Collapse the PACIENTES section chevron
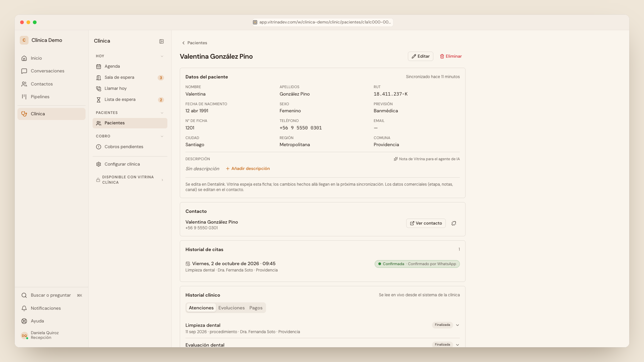The height and width of the screenshot is (362, 644). [162, 113]
